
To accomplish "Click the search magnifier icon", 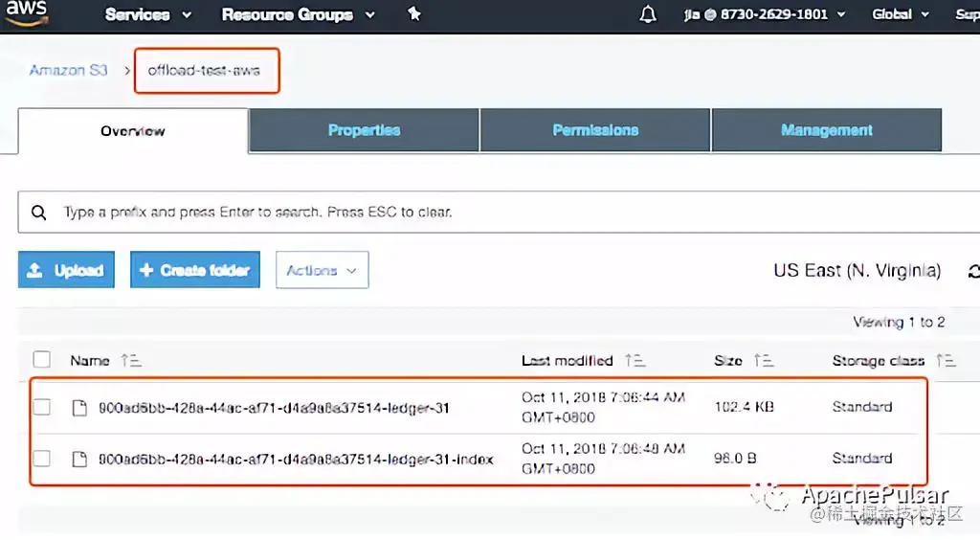I will point(38,213).
